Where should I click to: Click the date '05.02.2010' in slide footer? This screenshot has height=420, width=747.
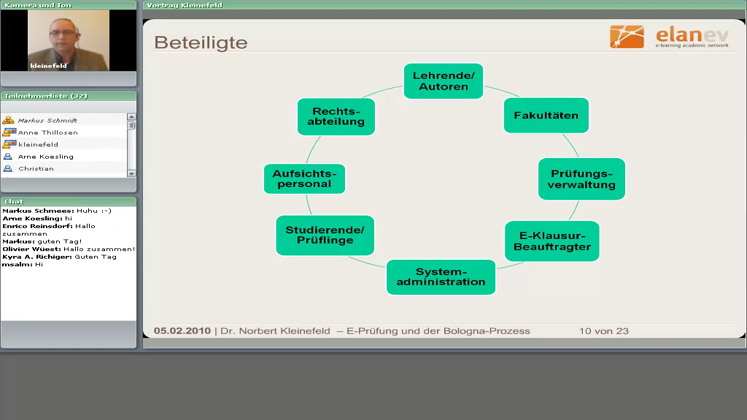(x=182, y=330)
